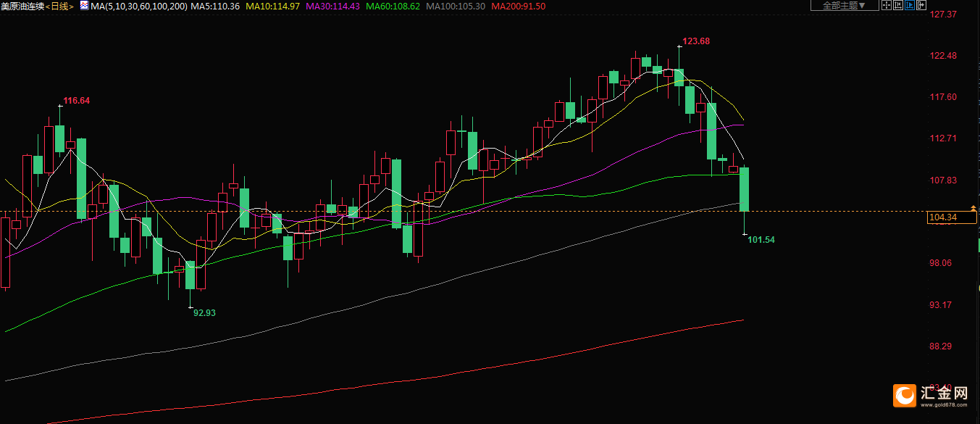Click the 107.83 price axis label
The height and width of the screenshot is (424, 980).
943,180
